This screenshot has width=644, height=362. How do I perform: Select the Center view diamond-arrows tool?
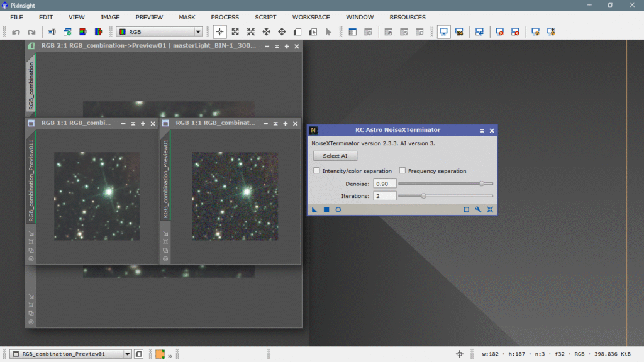coord(282,32)
